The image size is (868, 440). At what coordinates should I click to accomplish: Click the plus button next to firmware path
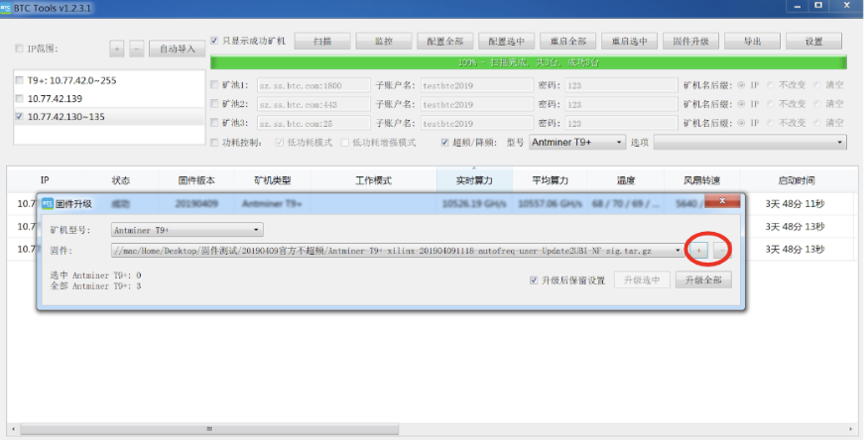699,251
